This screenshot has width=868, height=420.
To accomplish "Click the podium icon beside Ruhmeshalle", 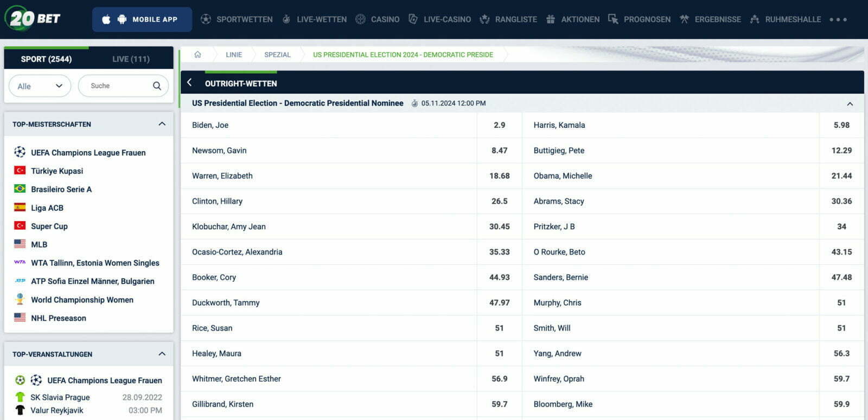I will point(755,19).
